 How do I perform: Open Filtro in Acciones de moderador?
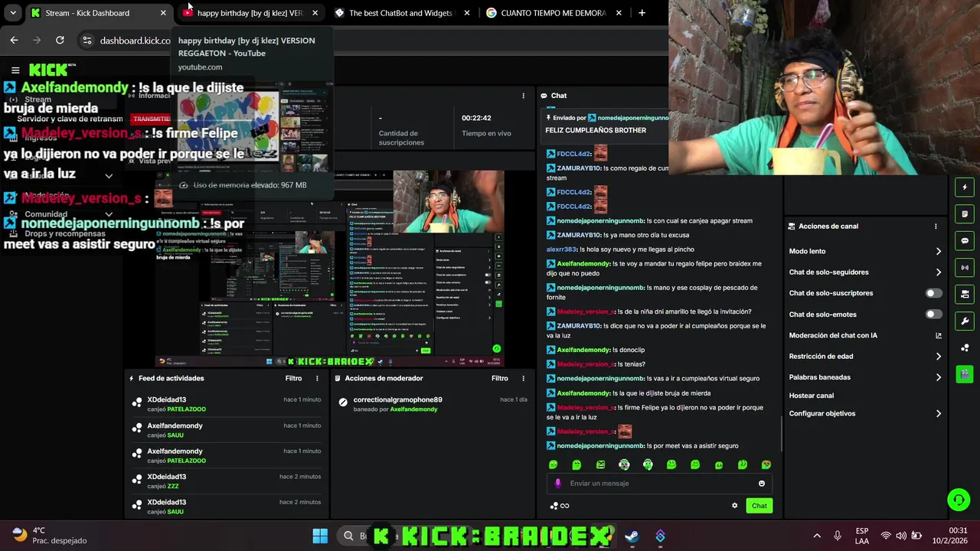[x=500, y=378]
